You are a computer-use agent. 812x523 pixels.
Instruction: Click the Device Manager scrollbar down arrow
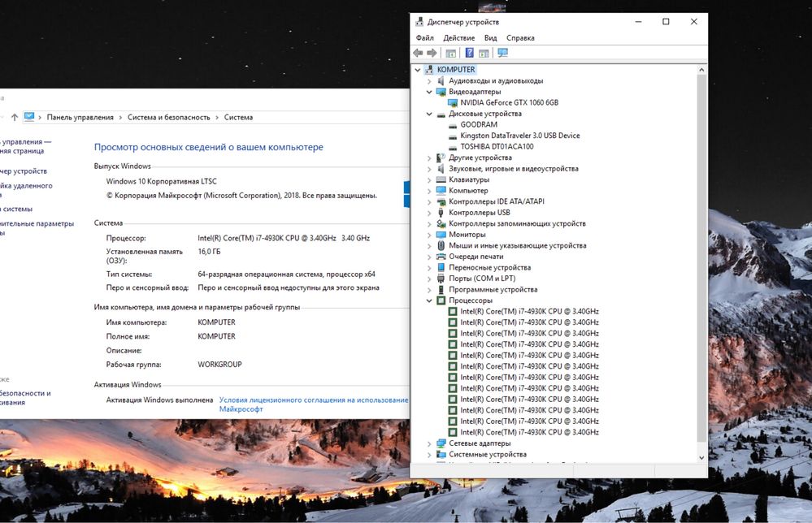(x=701, y=458)
